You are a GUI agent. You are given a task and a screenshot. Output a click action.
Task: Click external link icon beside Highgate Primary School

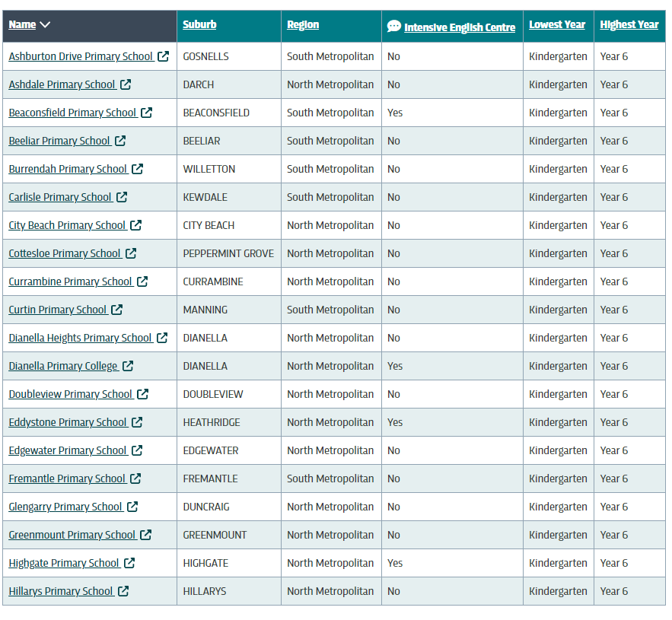[x=129, y=563]
